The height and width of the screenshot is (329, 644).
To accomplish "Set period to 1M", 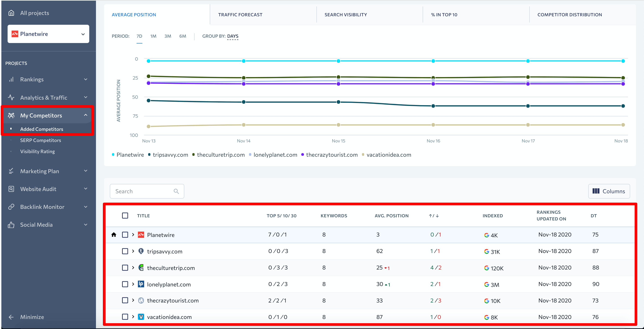I will tap(153, 36).
